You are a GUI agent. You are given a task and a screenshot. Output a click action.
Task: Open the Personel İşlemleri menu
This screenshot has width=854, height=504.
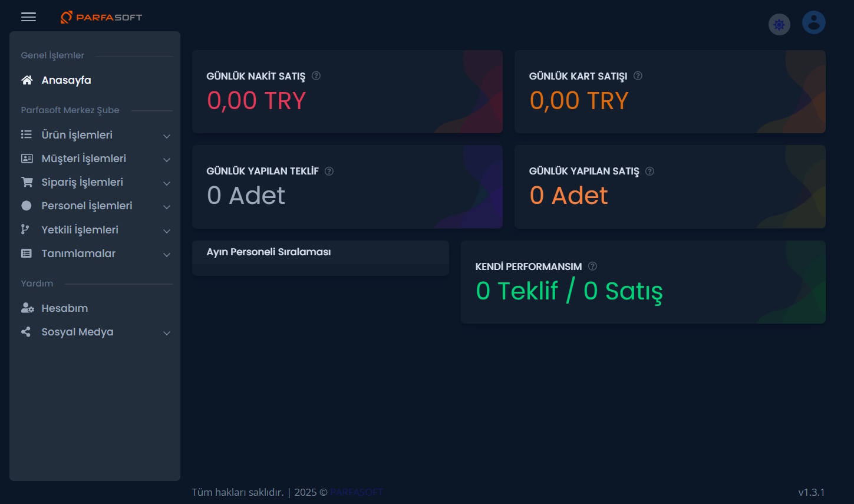[87, 206]
